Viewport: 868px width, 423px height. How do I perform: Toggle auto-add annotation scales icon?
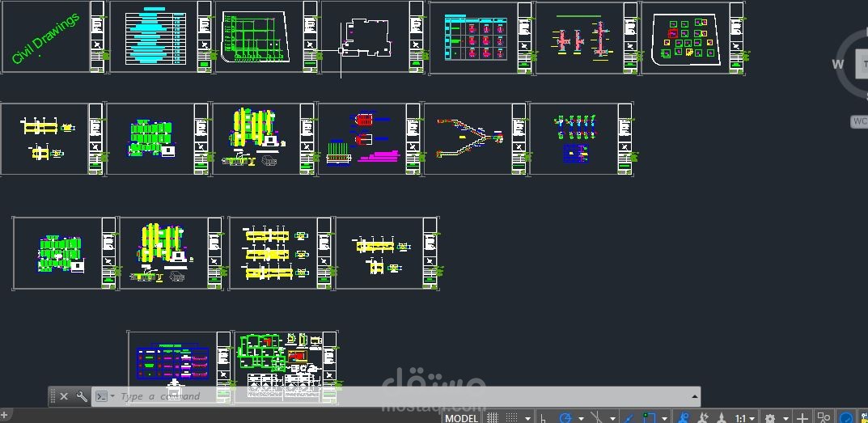703,418
